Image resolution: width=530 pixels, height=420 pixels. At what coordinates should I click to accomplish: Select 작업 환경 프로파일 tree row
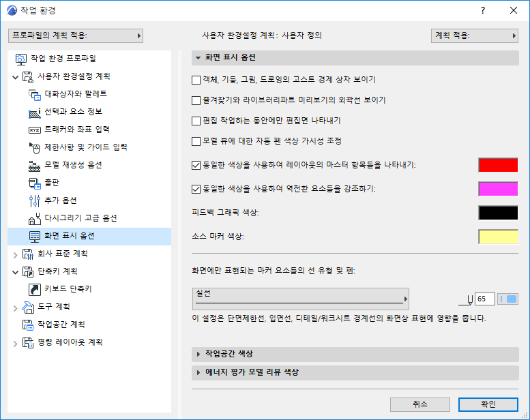89,59
